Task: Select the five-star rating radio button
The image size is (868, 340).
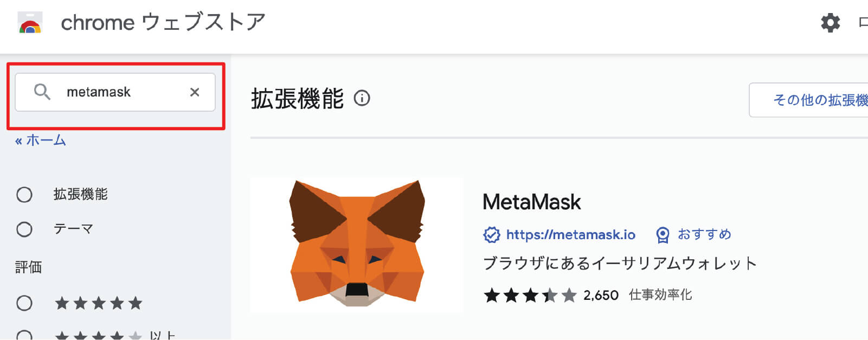Action: point(24,303)
